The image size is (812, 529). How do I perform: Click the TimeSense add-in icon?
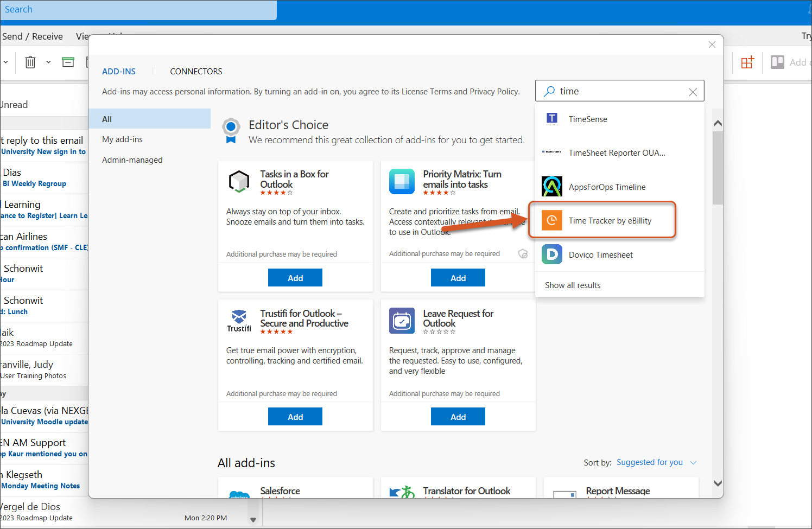[x=552, y=119]
